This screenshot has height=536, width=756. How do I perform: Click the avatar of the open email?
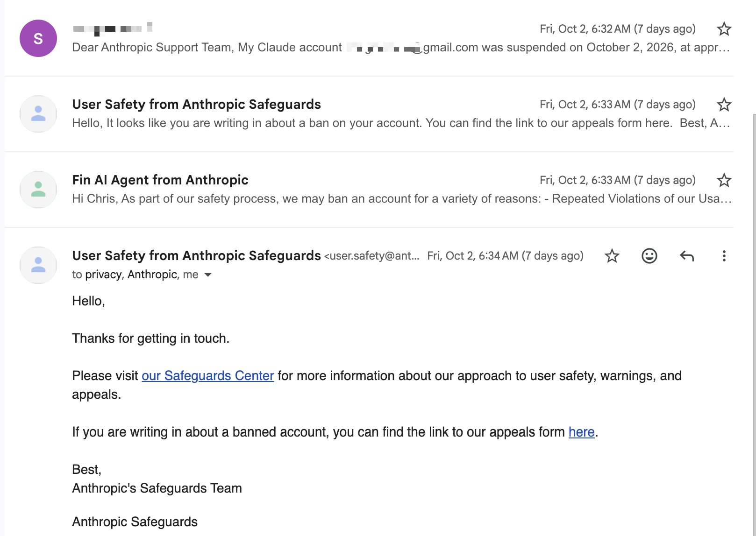pyautogui.click(x=38, y=265)
